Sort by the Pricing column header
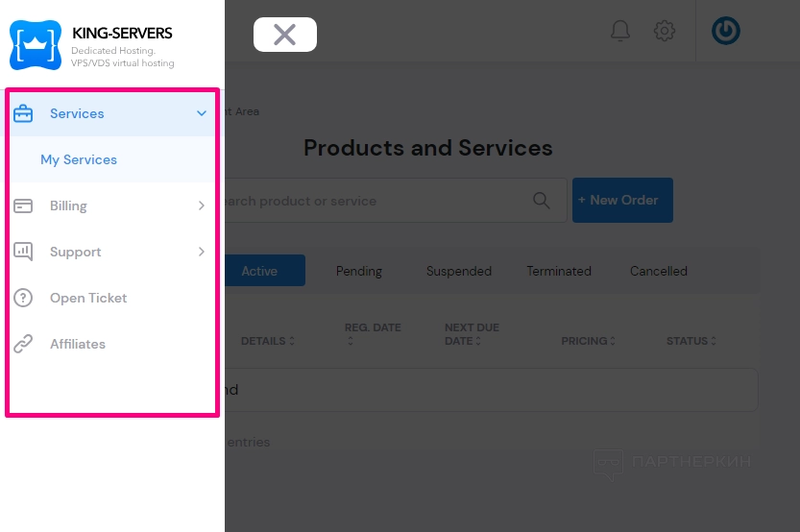Image resolution: width=800 pixels, height=532 pixels. coord(588,341)
